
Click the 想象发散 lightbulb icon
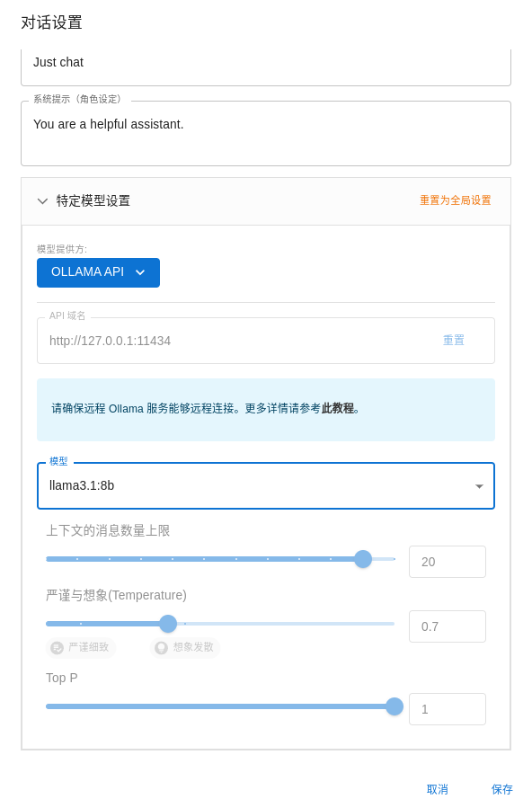(x=161, y=648)
